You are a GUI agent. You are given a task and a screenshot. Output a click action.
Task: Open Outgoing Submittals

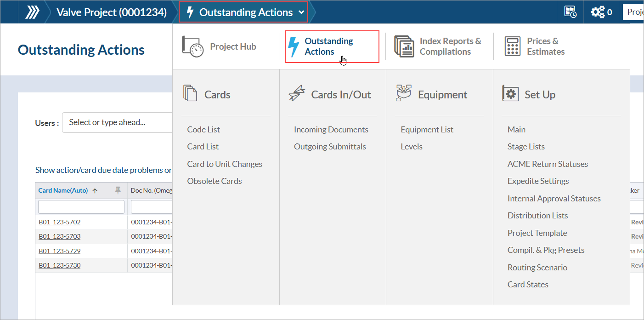(x=330, y=147)
